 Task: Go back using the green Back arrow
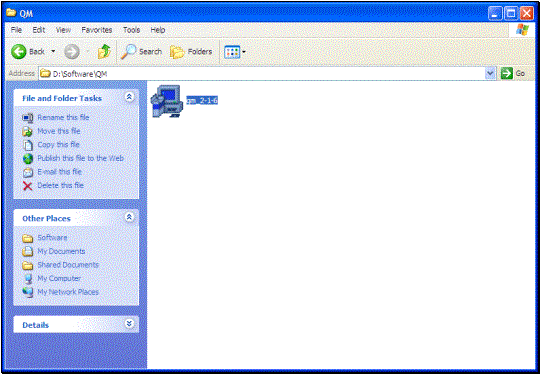28,52
